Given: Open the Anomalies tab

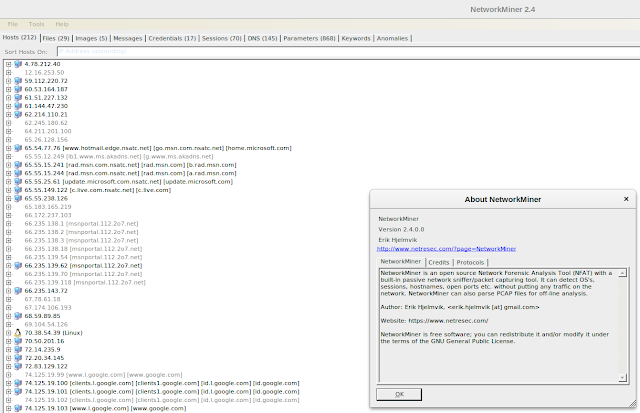Looking at the screenshot, I should click(x=392, y=38).
